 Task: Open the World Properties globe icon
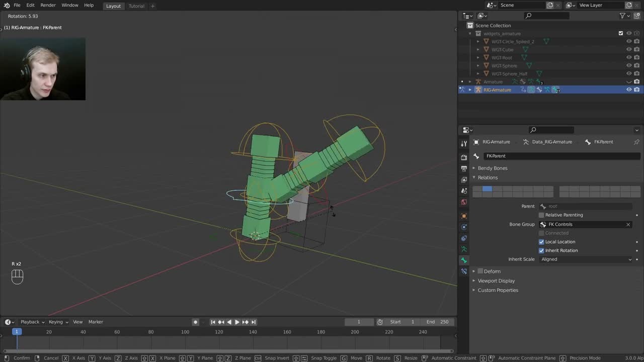464,202
